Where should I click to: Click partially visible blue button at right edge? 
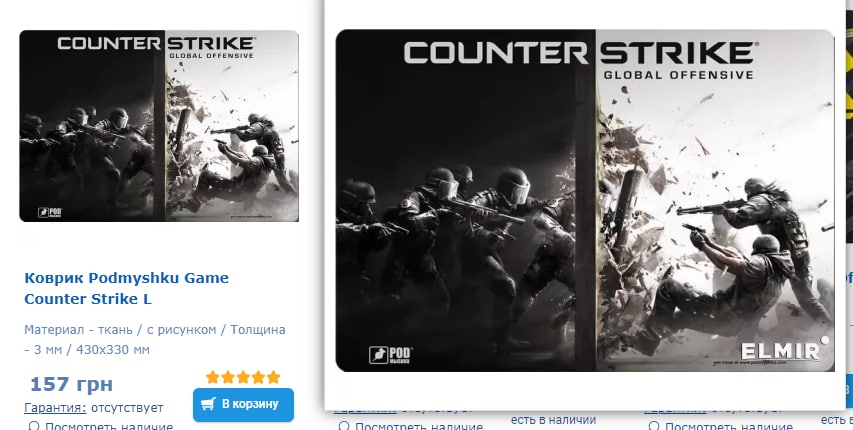pyautogui.click(x=849, y=390)
